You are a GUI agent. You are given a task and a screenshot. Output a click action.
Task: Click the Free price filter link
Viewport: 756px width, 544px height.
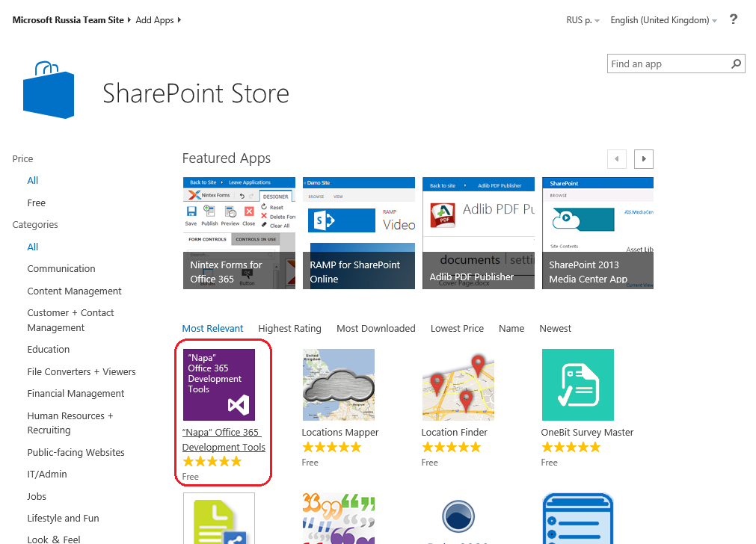point(36,203)
